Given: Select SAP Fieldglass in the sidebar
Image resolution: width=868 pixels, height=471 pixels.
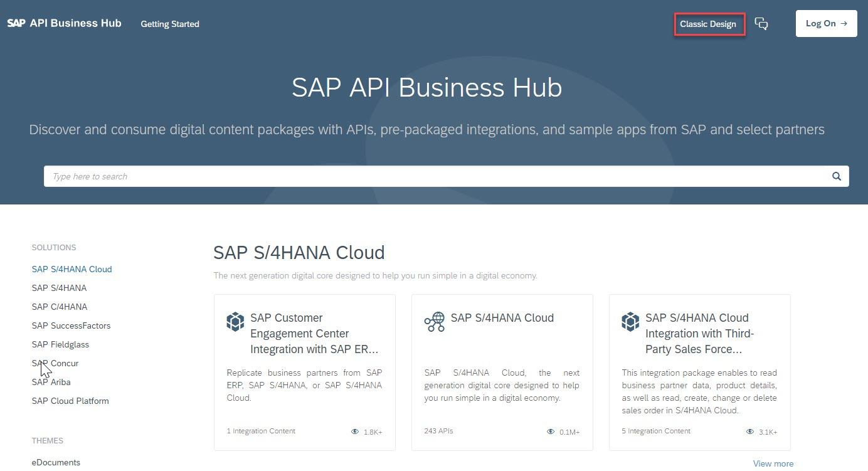Looking at the screenshot, I should tap(61, 344).
